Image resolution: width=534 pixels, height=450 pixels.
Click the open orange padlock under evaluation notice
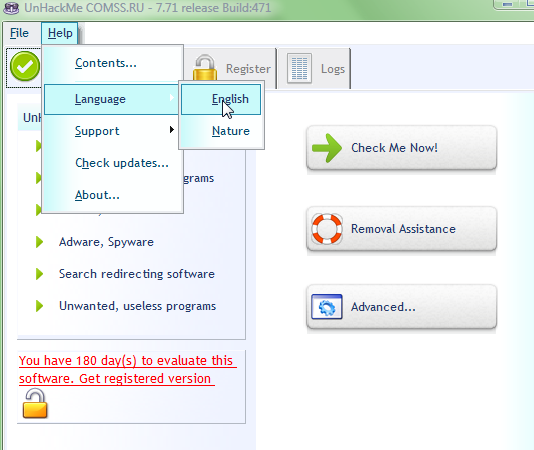click(35, 403)
